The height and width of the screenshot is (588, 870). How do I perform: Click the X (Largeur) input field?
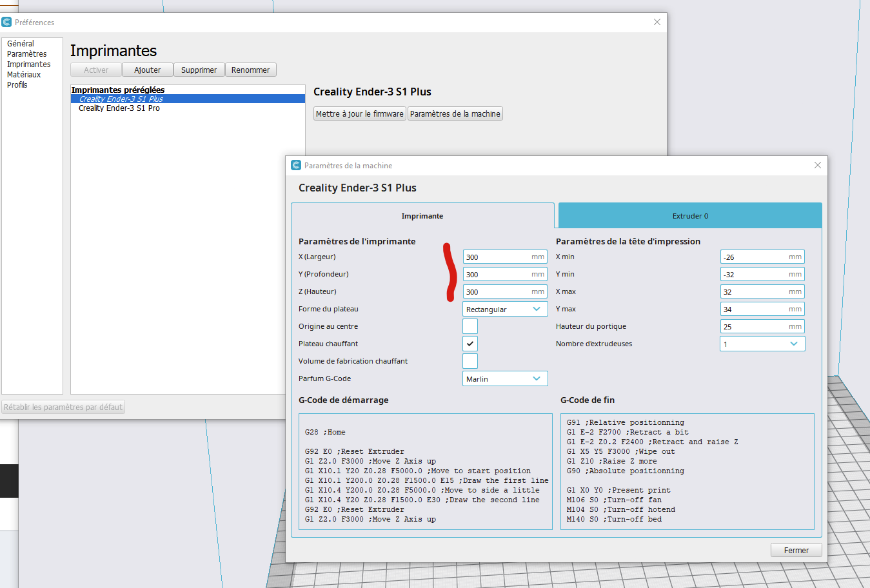point(505,257)
